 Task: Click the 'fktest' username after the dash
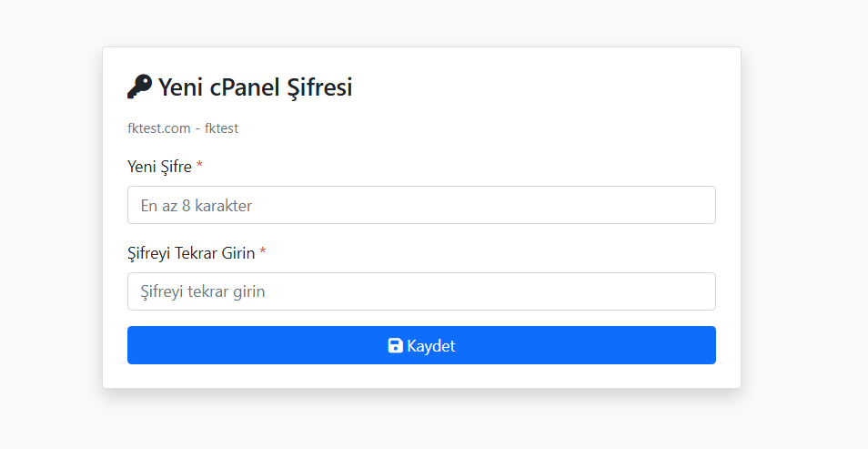(221, 128)
